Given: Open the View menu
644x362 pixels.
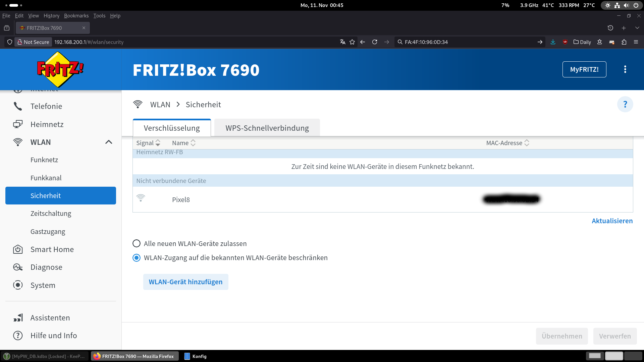Looking at the screenshot, I should pos(34,16).
